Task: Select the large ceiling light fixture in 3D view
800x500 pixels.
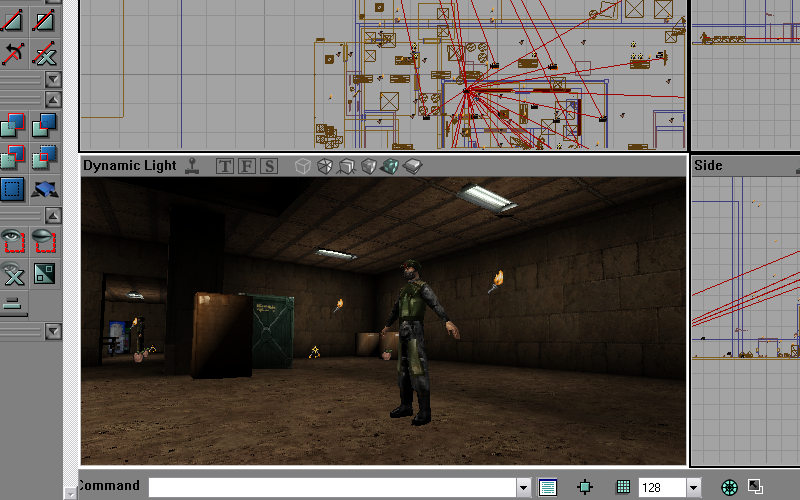Action: coord(486,199)
